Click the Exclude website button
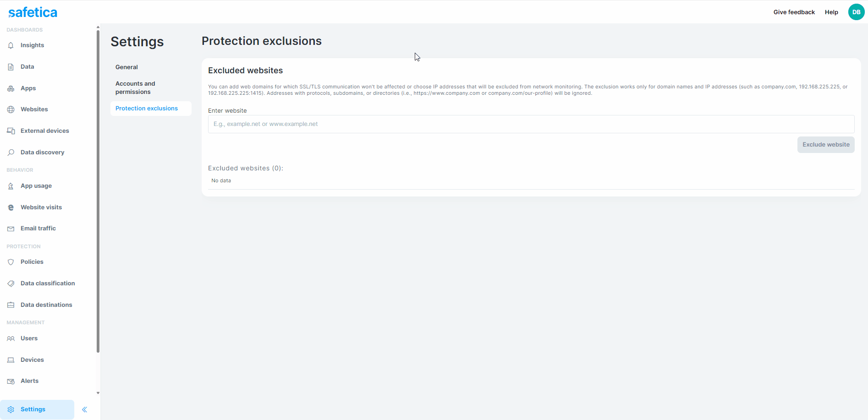868x420 pixels. coord(825,144)
